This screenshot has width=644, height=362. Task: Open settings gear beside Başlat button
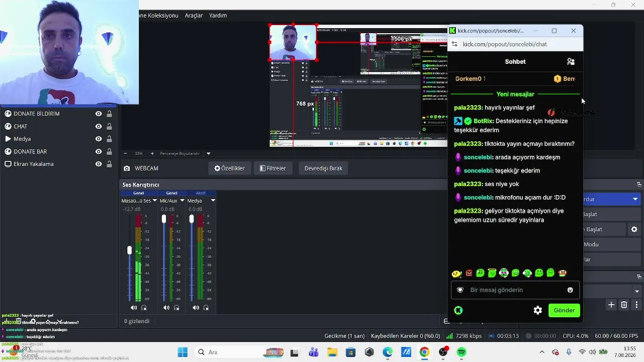point(634,229)
